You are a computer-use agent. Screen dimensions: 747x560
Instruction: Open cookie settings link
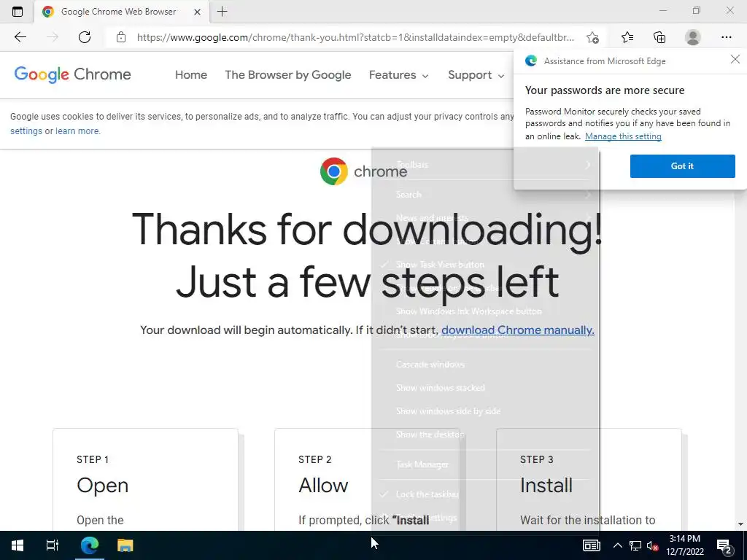26,131
